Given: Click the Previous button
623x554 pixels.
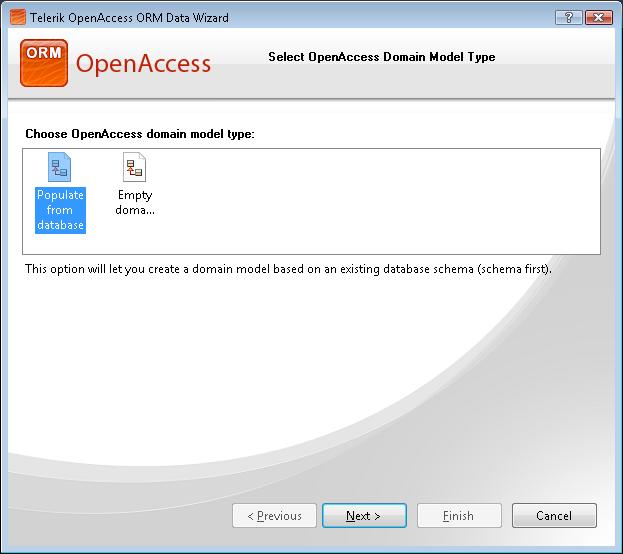Looking at the screenshot, I should pyautogui.click(x=274, y=515).
